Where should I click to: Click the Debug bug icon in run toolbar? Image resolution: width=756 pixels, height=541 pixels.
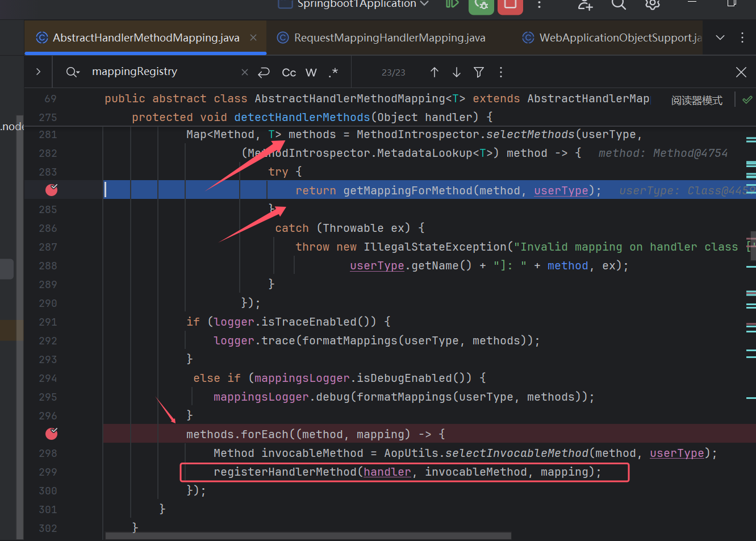[x=481, y=5]
